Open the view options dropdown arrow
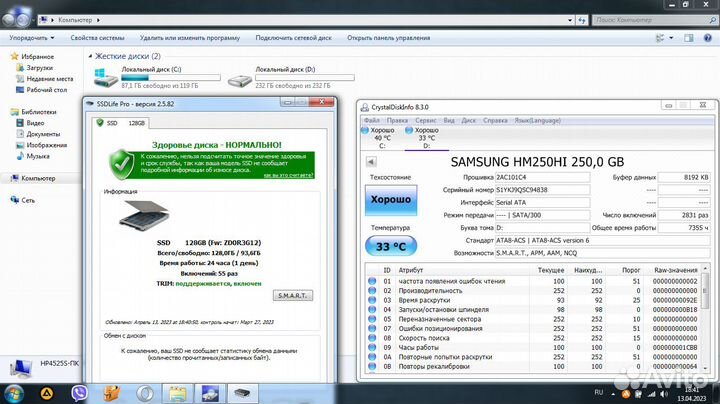This screenshot has height=404, width=720. click(x=671, y=38)
